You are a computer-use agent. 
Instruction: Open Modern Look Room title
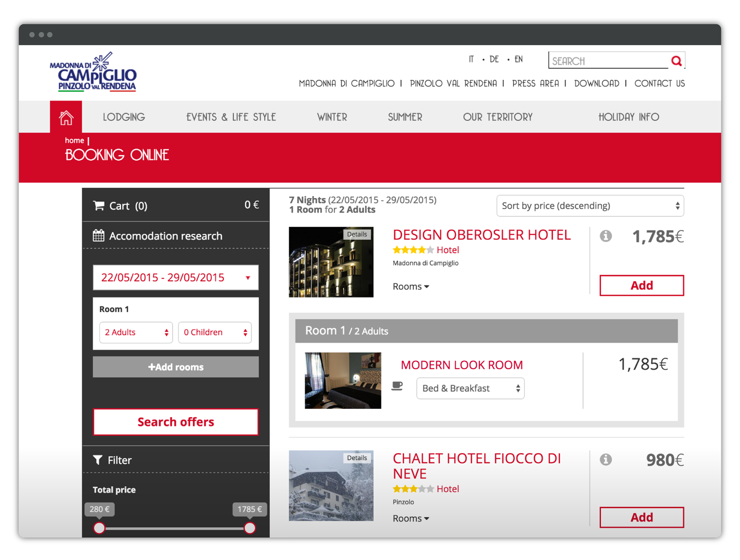[462, 365]
